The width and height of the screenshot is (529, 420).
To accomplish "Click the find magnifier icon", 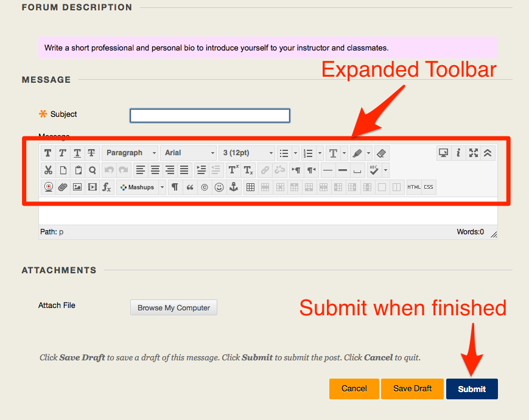I will tap(93, 170).
